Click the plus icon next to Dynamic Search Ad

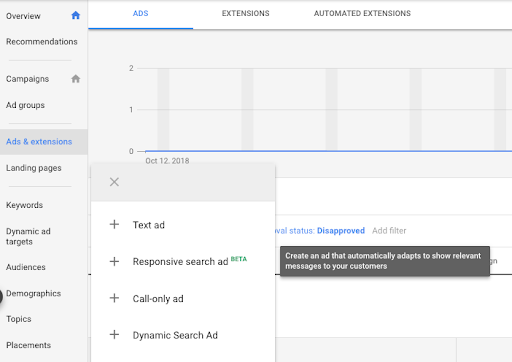pyautogui.click(x=114, y=334)
